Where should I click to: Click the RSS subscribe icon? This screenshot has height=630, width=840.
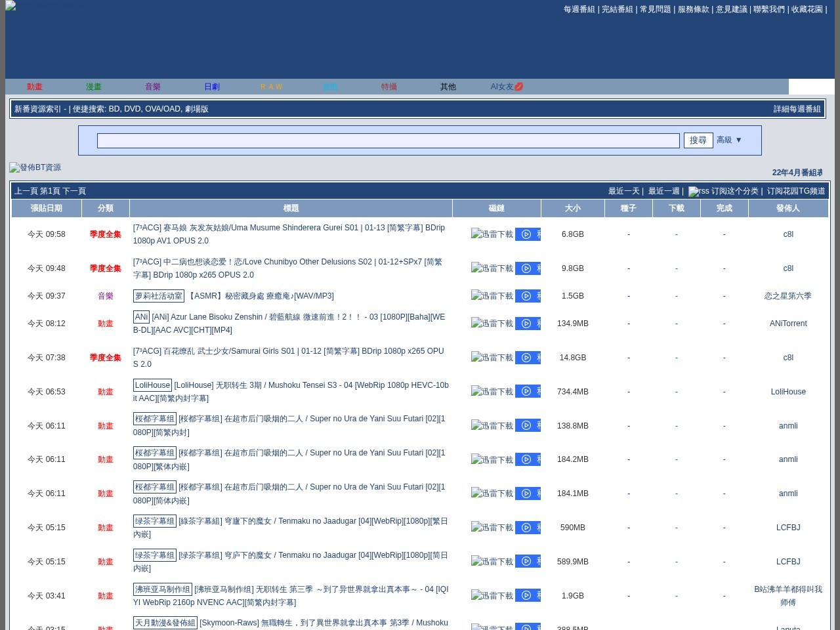pyautogui.click(x=699, y=192)
